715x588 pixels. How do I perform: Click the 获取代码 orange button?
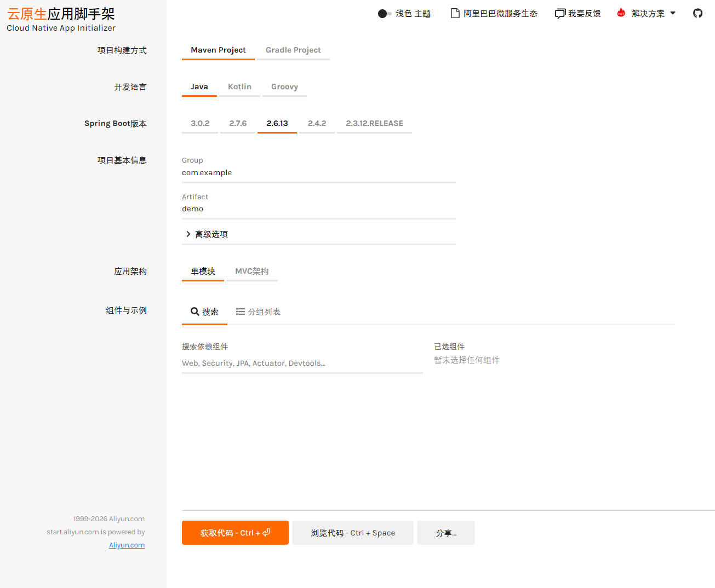[x=235, y=533]
